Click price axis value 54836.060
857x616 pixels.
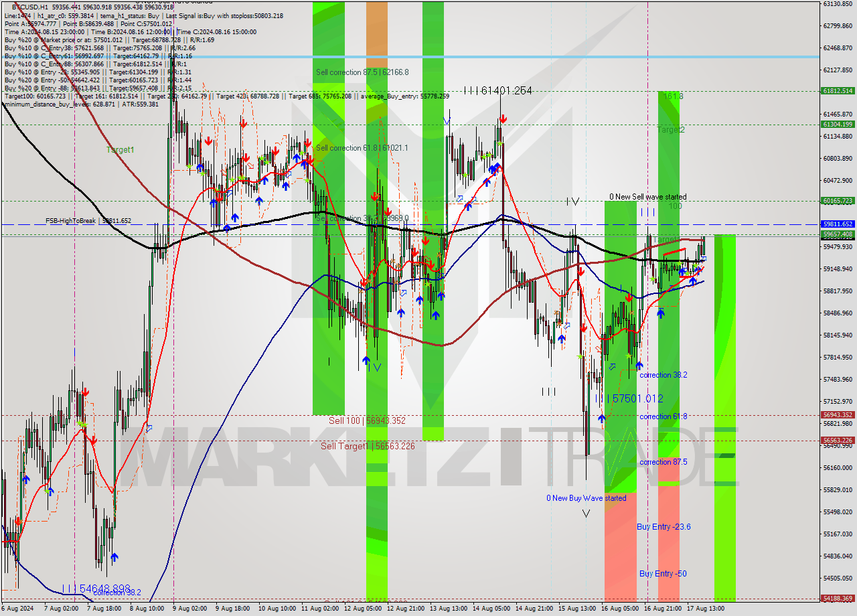click(x=837, y=556)
